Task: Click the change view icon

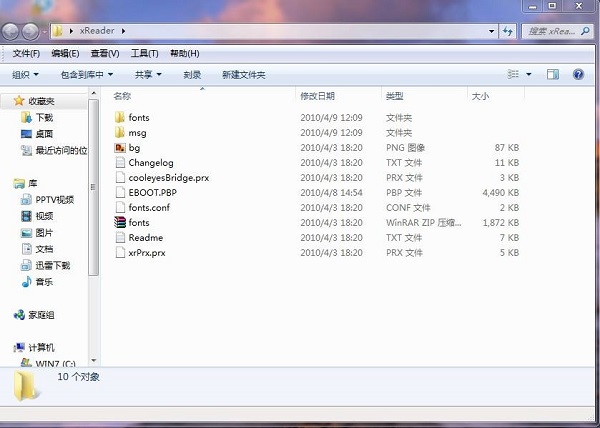Action: click(x=514, y=75)
